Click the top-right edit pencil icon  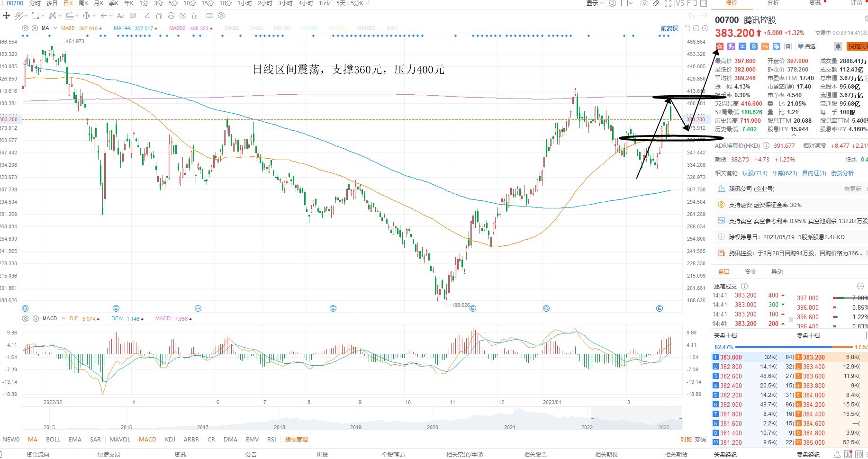pyautogui.click(x=656, y=3)
